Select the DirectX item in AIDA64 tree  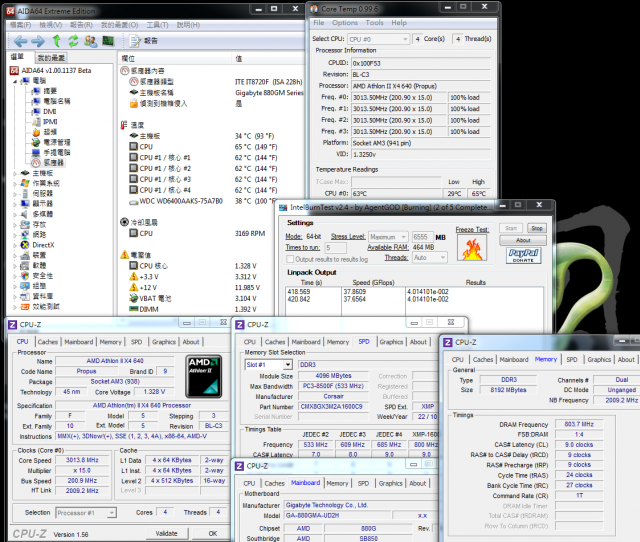(x=37, y=245)
